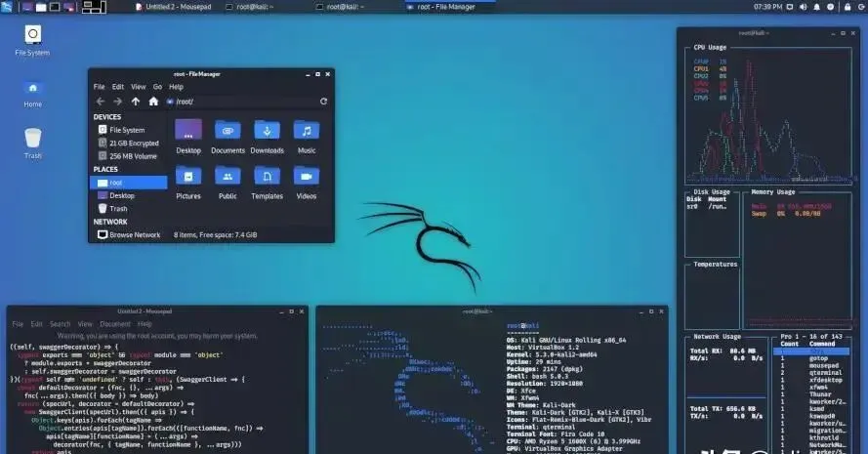Open Edit menu in Mousepad
The width and height of the screenshot is (868, 454).
(x=36, y=324)
